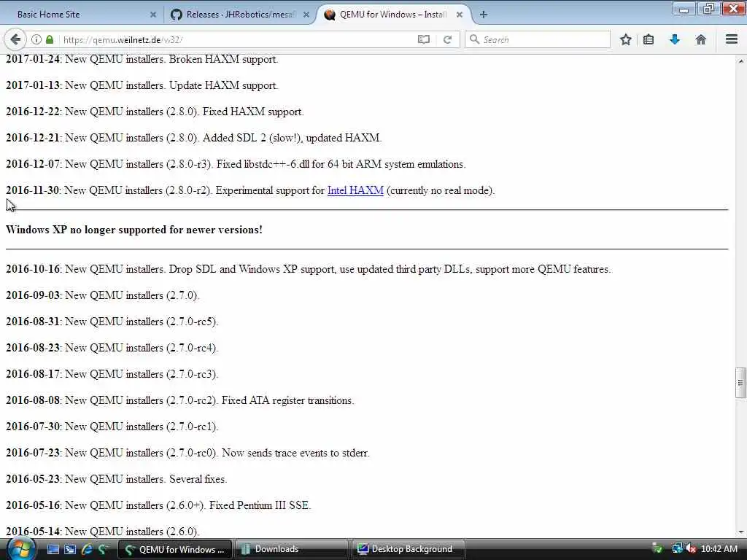Click the green secure padlock icon
747x560 pixels.
coord(50,39)
